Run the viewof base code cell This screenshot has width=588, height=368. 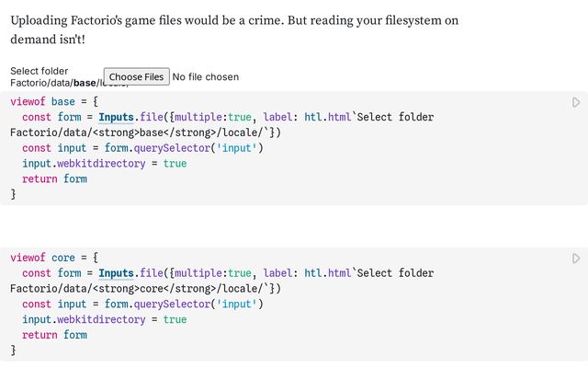click(576, 102)
